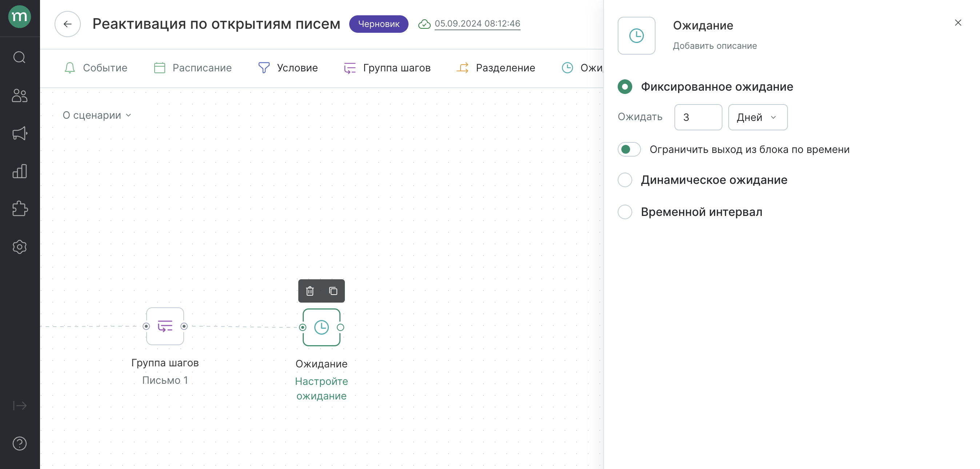Open the save timestamp 05.09.2024 08:12:46
Image resolution: width=980 pixels, height=469 pixels.
(477, 24)
